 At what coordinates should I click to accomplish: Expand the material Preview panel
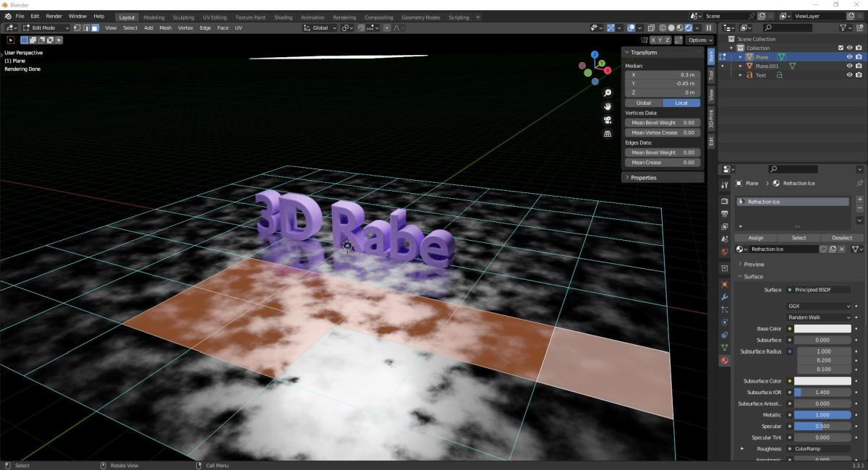point(754,264)
